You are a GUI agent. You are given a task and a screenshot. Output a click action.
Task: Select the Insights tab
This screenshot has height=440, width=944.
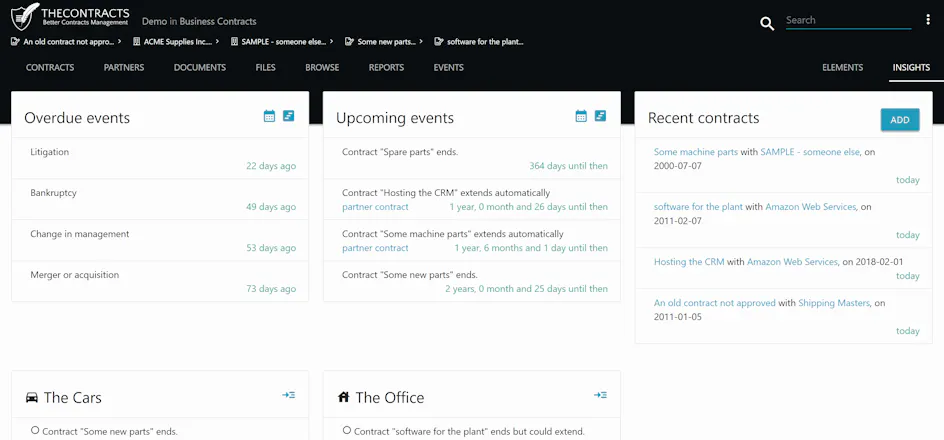tap(911, 67)
